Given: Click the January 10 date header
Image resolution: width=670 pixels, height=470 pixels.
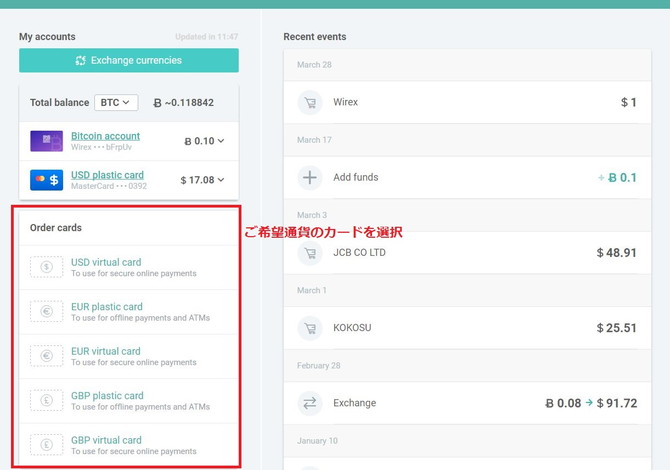Looking at the screenshot, I should [x=317, y=441].
